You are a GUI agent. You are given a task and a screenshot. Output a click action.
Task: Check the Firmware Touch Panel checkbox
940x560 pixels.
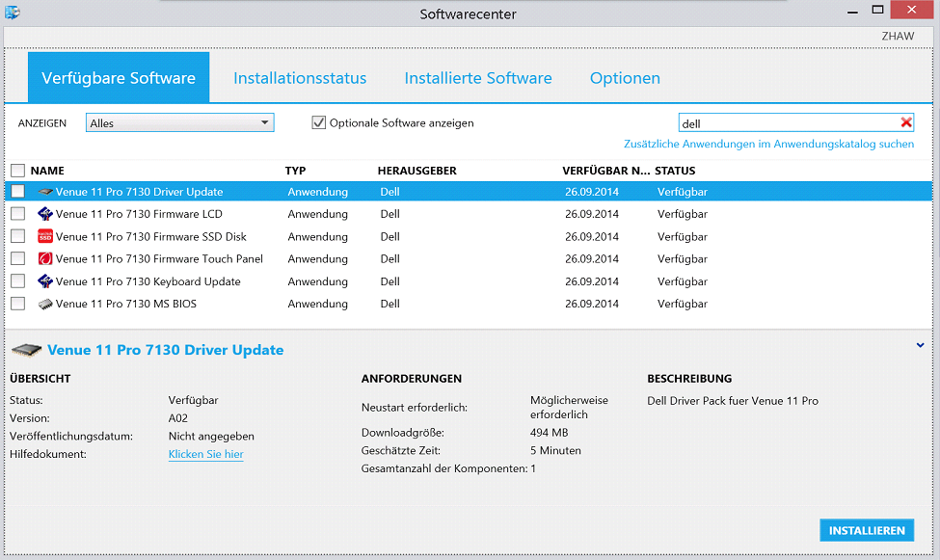pos(18,259)
